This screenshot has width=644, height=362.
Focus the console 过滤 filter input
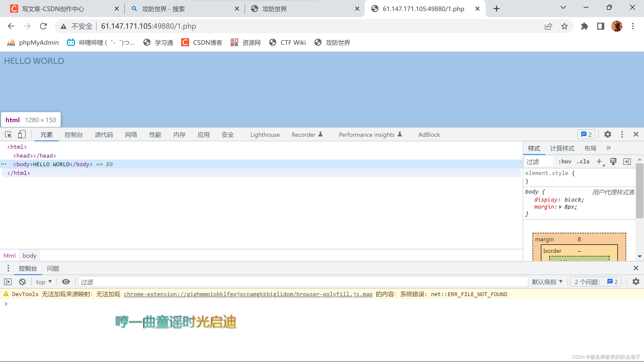(303, 282)
